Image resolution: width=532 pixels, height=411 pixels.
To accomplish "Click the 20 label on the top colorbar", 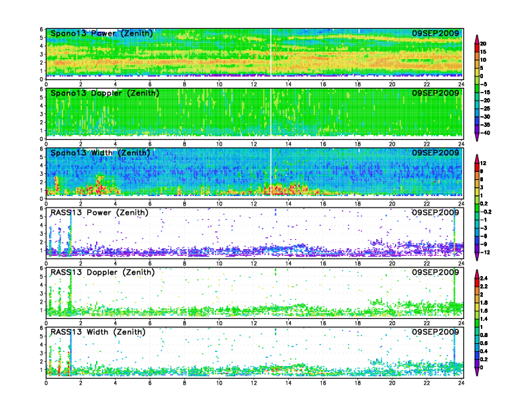I will click(483, 44).
